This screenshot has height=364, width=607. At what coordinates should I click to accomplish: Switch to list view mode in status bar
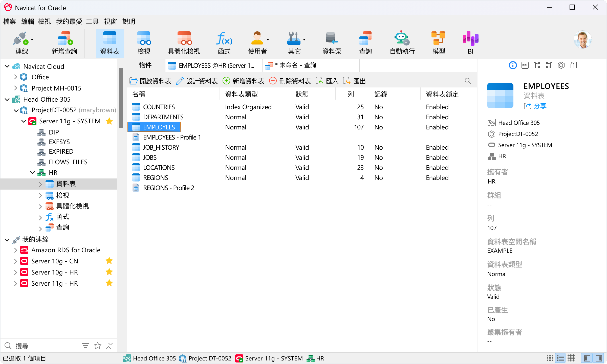click(x=560, y=358)
